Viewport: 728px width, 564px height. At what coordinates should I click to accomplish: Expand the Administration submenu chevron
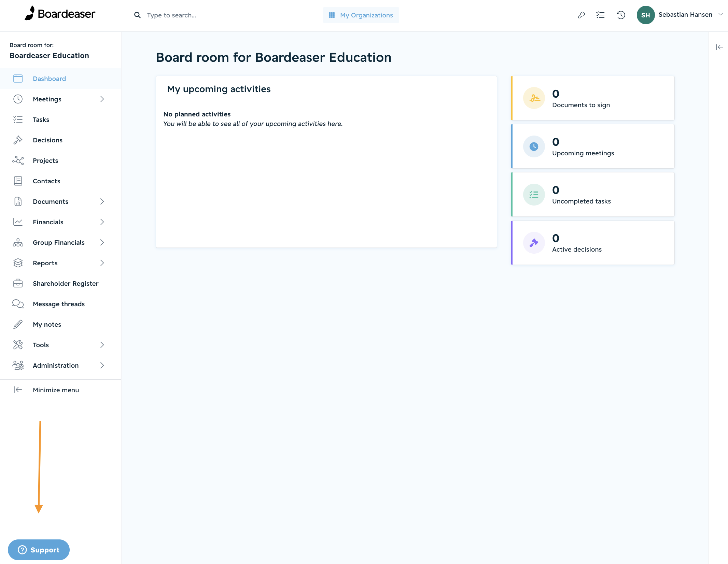tap(102, 365)
